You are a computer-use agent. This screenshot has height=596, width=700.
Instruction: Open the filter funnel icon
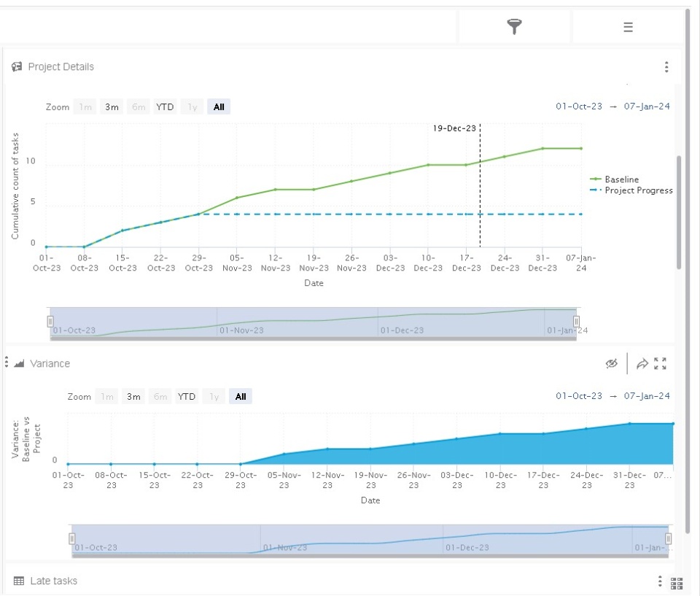coord(514,27)
